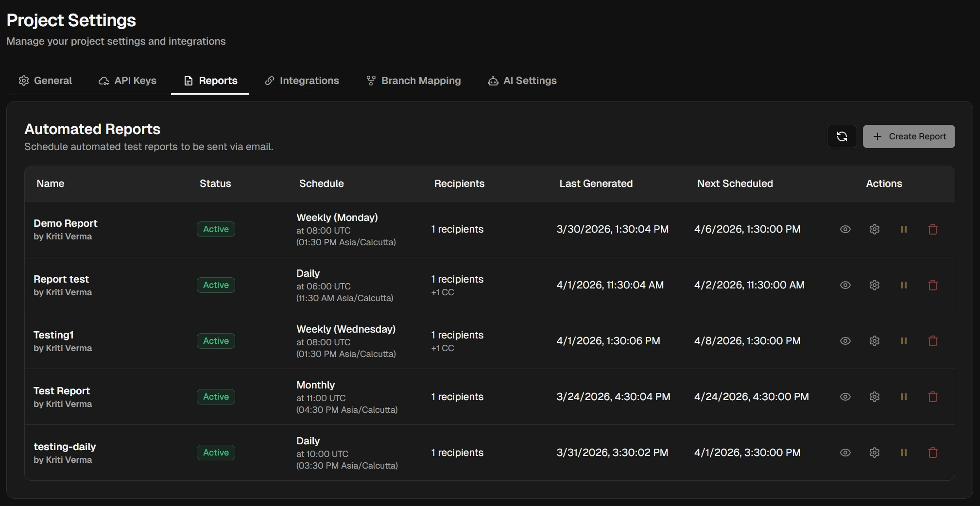Screen dimensions: 980x506
Task: Pause the Monthly Test Report
Action: (x=903, y=396)
